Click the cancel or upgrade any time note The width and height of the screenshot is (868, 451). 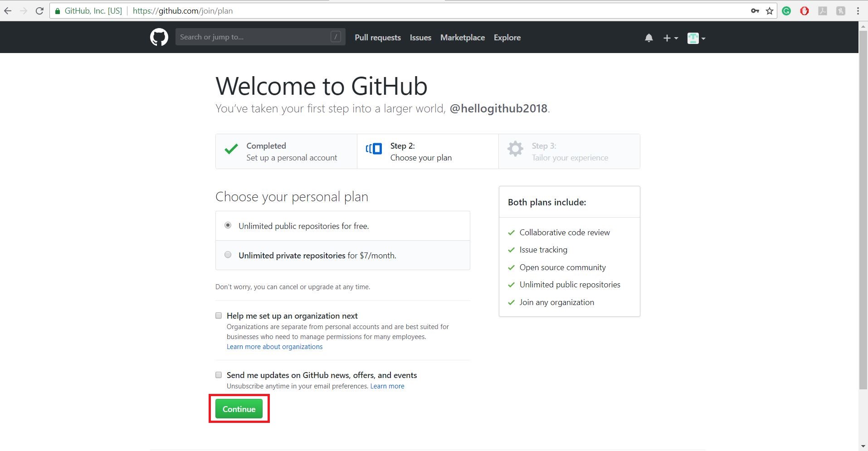(x=293, y=287)
